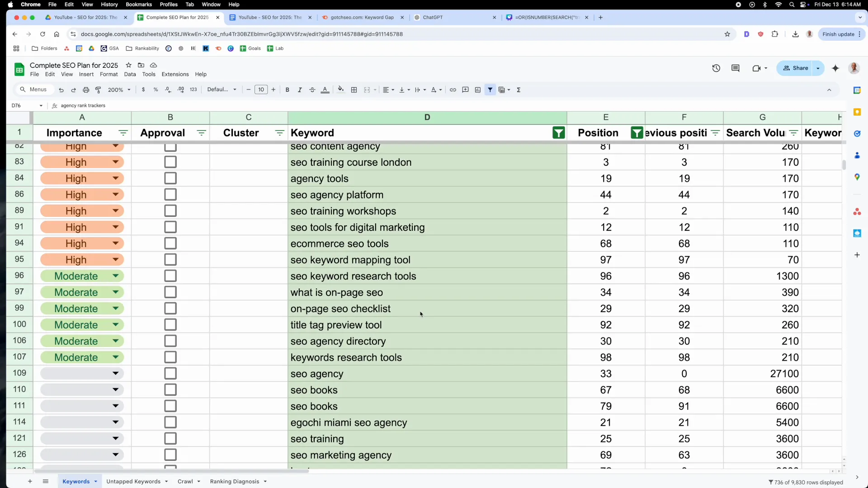The width and height of the screenshot is (868, 488).
Task: Open Google Keep notes from the sidebar
Action: pyautogui.click(x=858, y=112)
